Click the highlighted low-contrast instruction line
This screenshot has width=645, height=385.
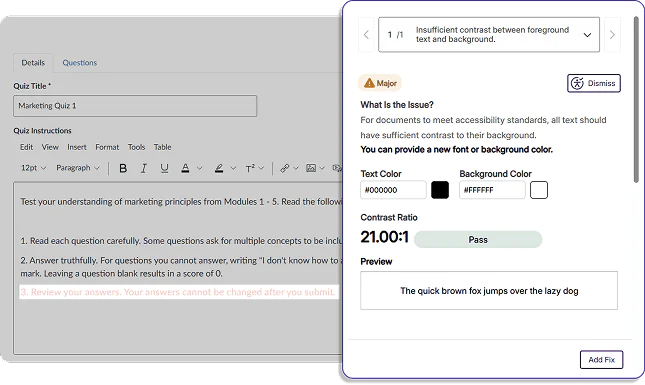tap(178, 292)
